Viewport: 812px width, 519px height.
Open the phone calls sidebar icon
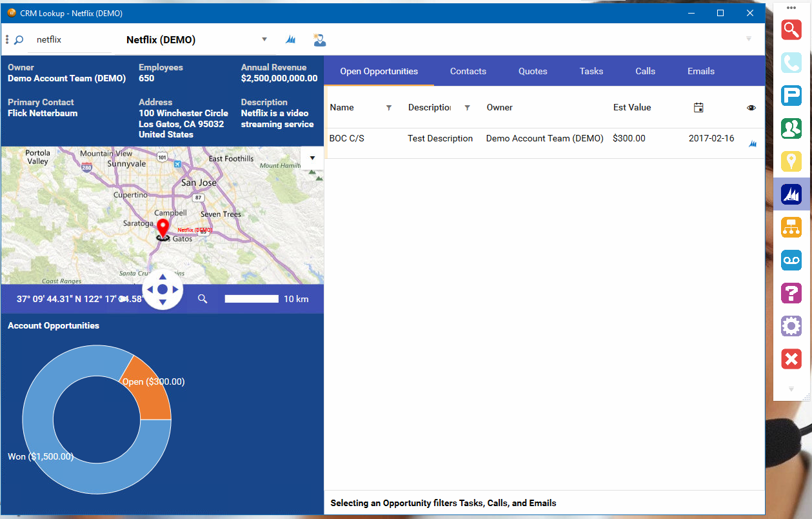click(791, 63)
